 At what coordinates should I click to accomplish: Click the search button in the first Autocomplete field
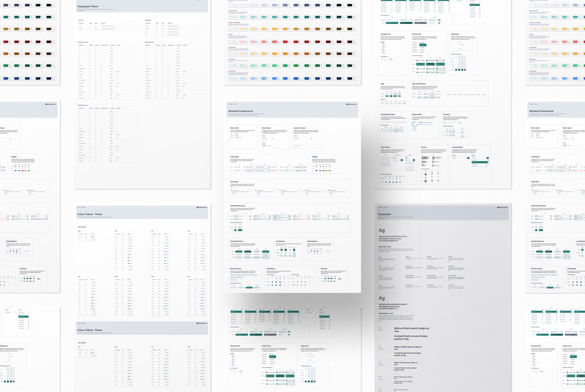point(468,158)
